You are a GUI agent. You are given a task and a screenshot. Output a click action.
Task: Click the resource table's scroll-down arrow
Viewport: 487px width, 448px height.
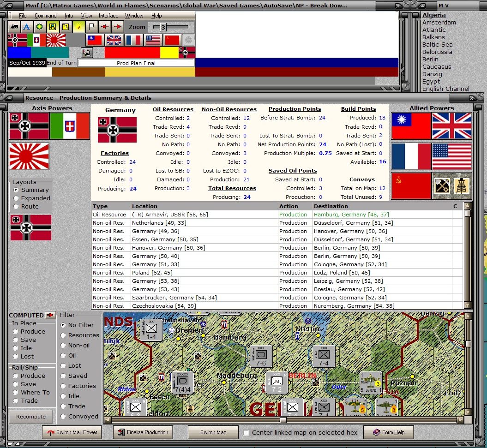click(x=468, y=305)
